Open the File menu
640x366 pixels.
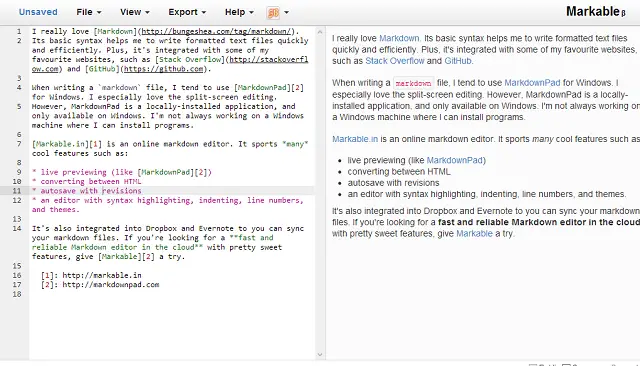(x=89, y=12)
